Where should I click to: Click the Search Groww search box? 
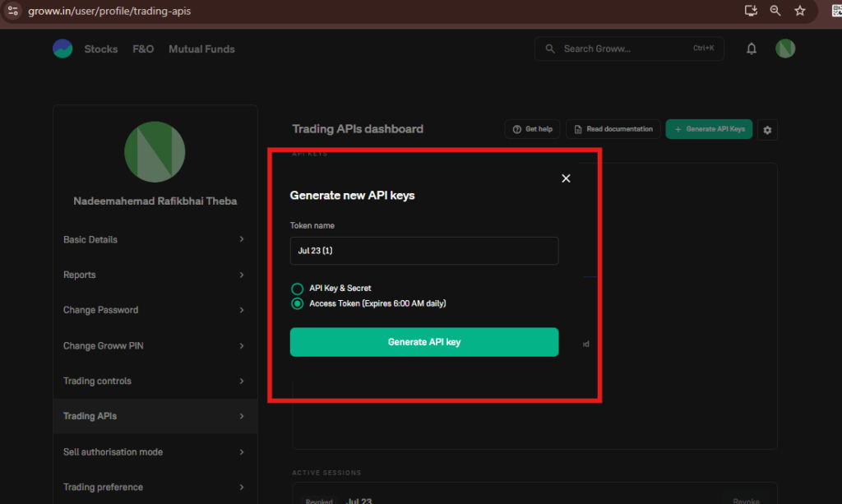pos(629,49)
